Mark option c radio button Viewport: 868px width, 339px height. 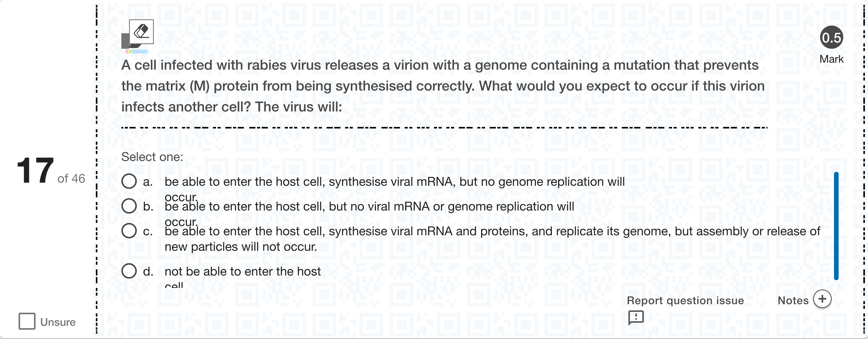129,231
